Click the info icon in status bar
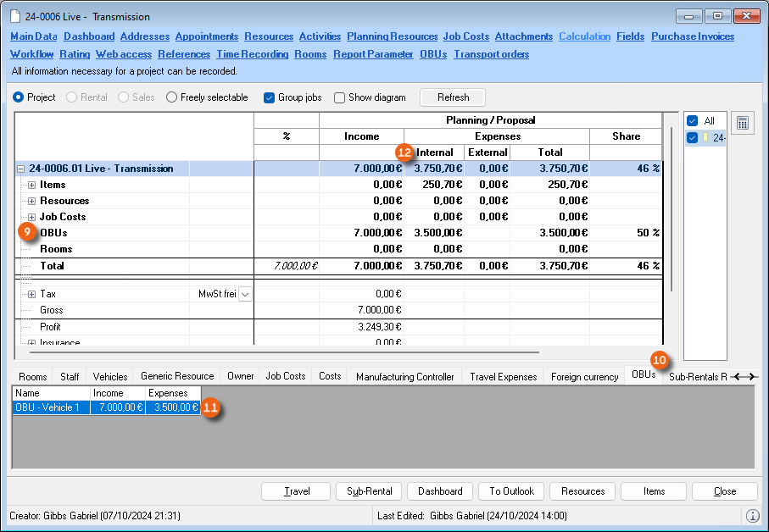The width and height of the screenshot is (769, 532). pyautogui.click(x=752, y=516)
